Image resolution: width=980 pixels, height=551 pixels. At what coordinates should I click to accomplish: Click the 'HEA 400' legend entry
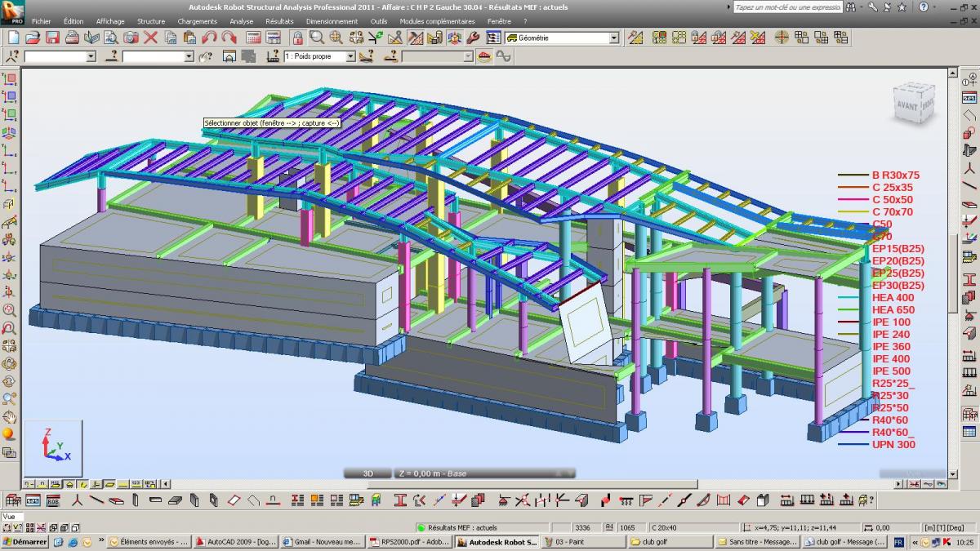pos(893,298)
